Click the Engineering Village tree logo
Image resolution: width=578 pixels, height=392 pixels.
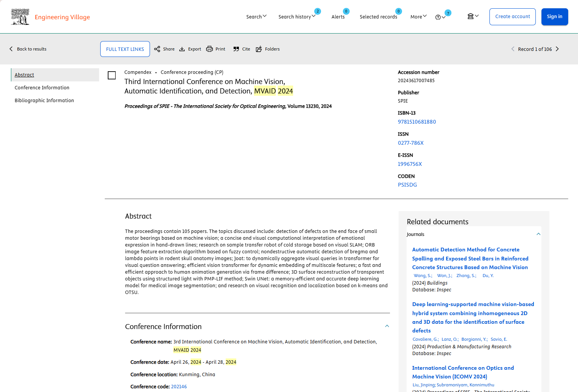pos(20,17)
